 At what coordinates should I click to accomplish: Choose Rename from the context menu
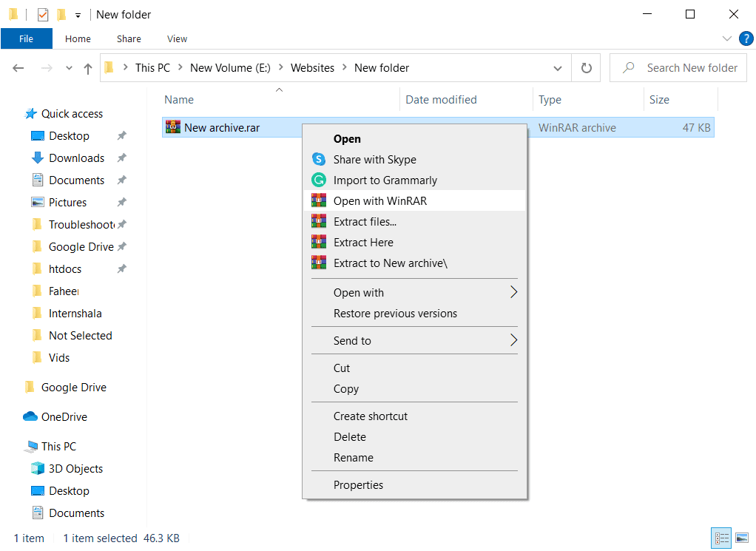[x=415, y=457]
